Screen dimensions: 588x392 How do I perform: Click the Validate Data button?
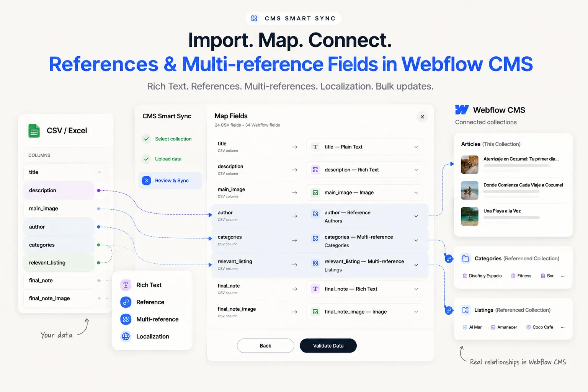pos(328,346)
